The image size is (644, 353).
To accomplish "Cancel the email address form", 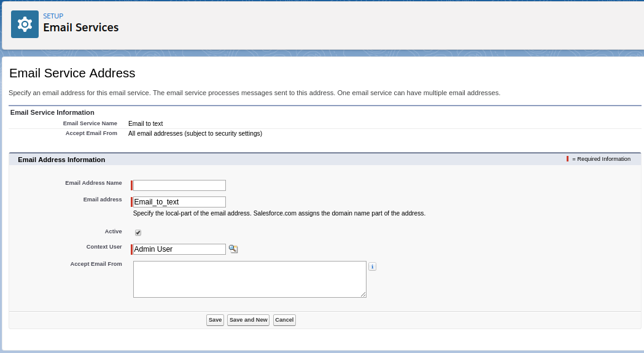I will point(284,320).
